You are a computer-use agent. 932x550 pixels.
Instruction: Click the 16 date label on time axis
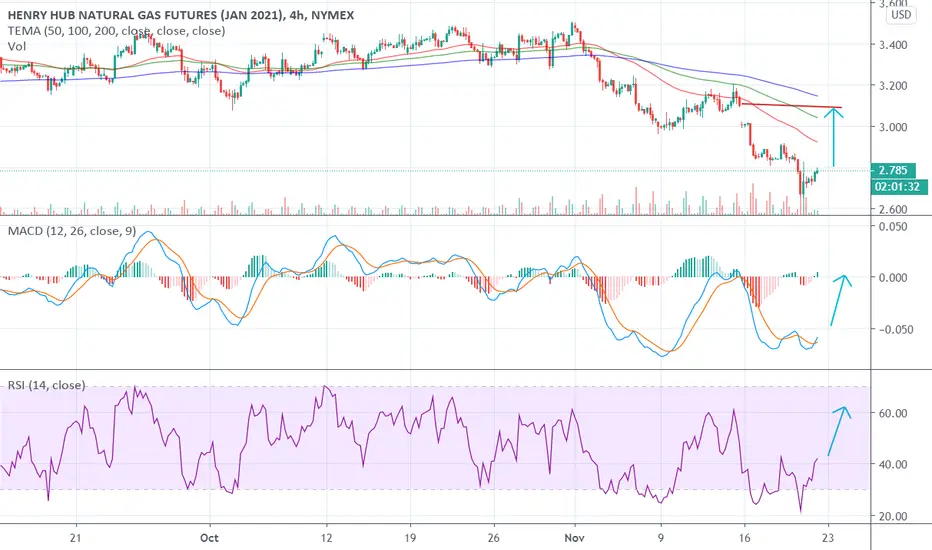pyautogui.click(x=744, y=538)
